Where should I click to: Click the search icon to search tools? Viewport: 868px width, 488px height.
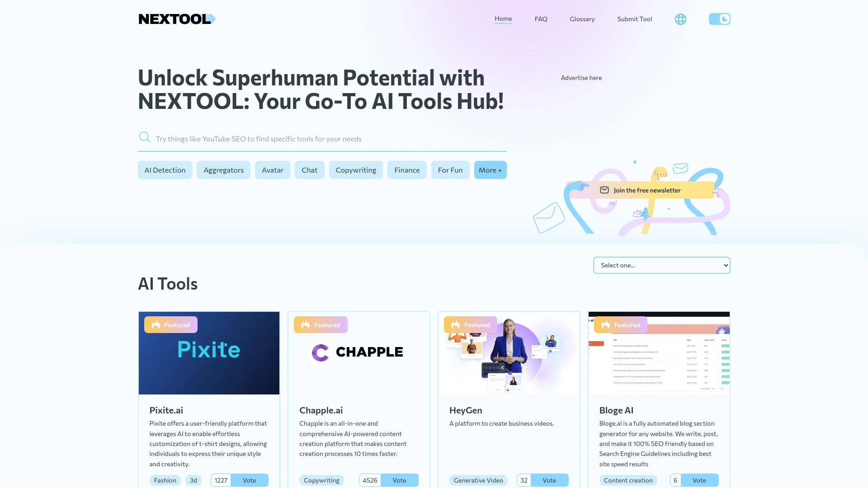[144, 138]
